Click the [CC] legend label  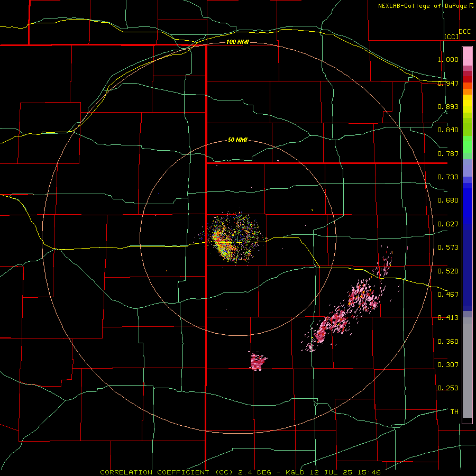pyautogui.click(x=452, y=36)
